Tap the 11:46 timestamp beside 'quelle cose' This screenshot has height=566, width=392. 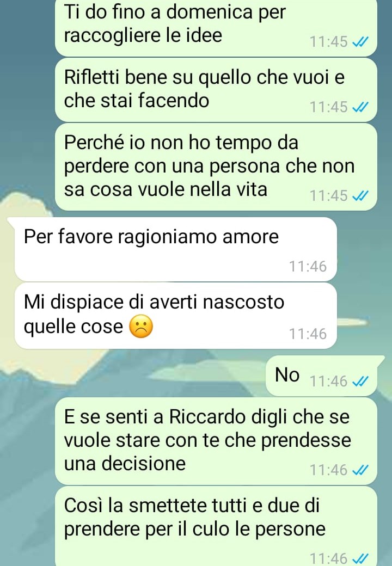click(x=308, y=334)
